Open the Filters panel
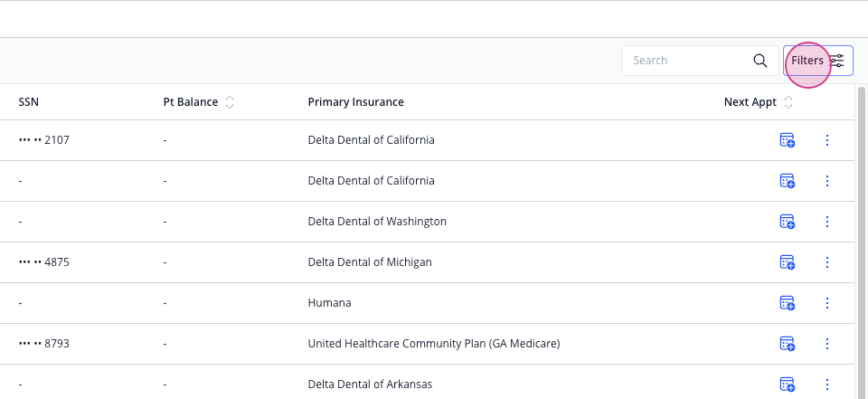Viewport: 868px width, 399px height. click(x=817, y=61)
